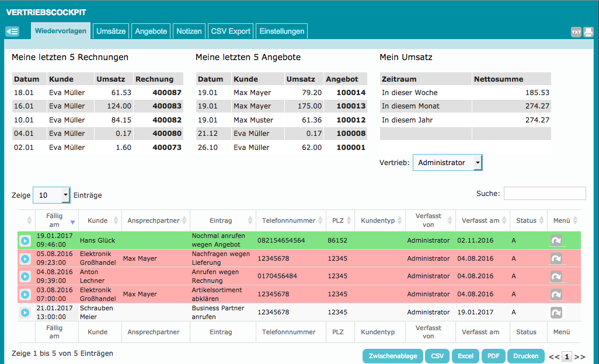Click play icon for Schrauben Meier row
This screenshot has width=599, height=364.
[x=25, y=313]
